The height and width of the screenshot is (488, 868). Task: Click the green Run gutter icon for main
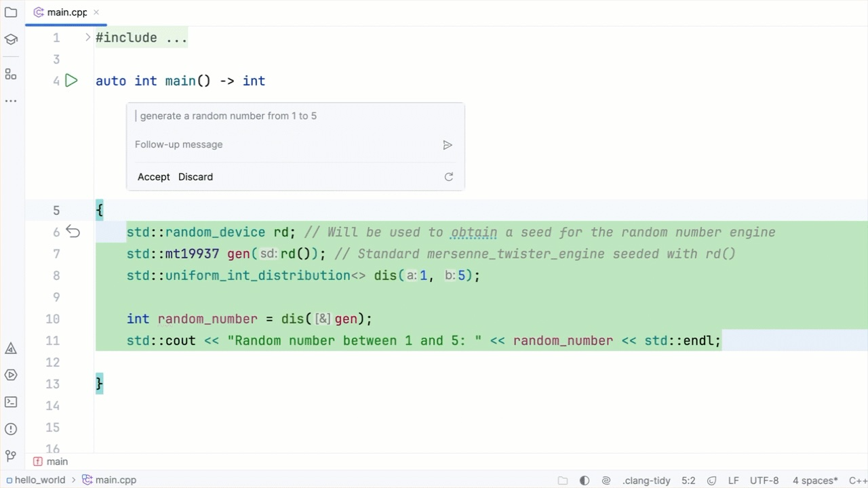click(x=71, y=81)
